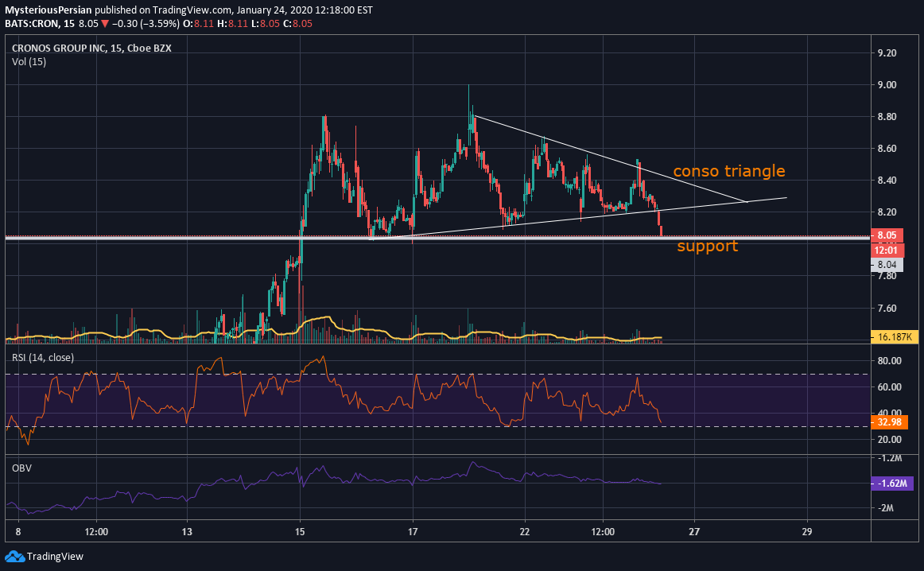Image resolution: width=924 pixels, height=571 pixels.
Task: Click date label 13 on time axis
Action: click(187, 532)
